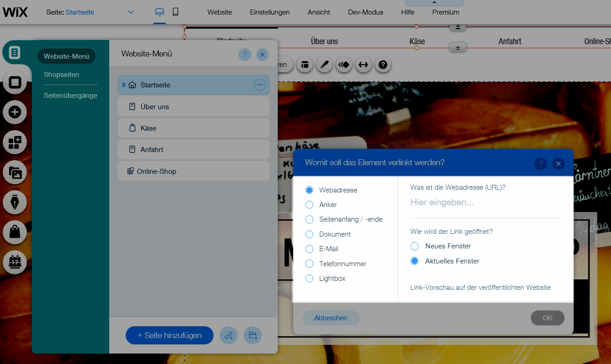Click the add folder icon button
This screenshot has width=611, height=364.
coord(253,336)
